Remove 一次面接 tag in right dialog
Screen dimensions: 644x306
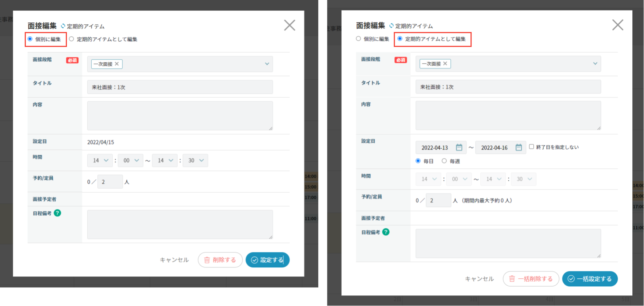pos(445,63)
